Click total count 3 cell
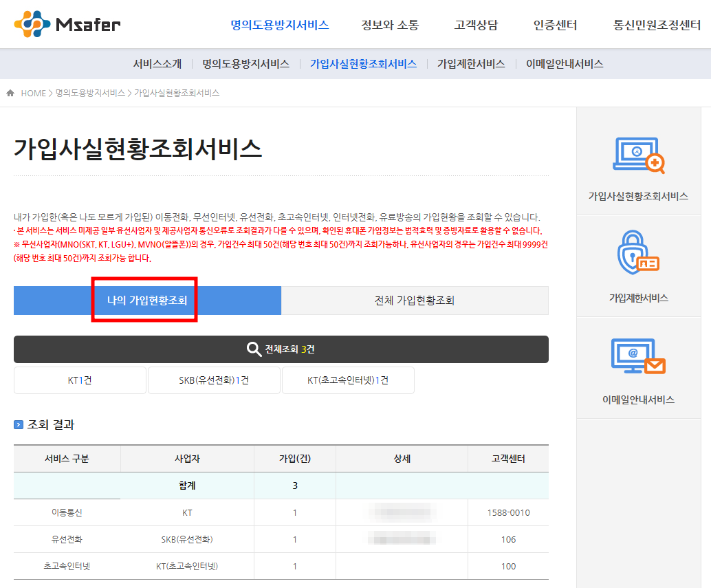The image size is (711, 588). click(295, 486)
